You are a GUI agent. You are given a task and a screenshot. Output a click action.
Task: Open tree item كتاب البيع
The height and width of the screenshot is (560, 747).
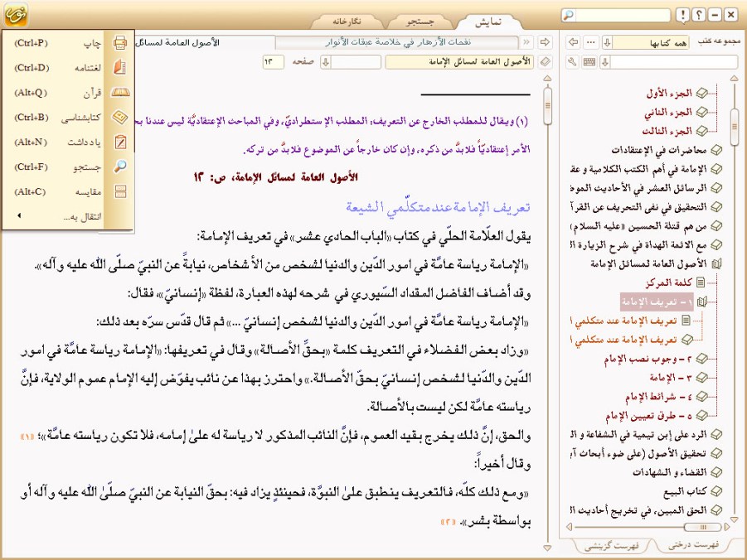tap(685, 491)
